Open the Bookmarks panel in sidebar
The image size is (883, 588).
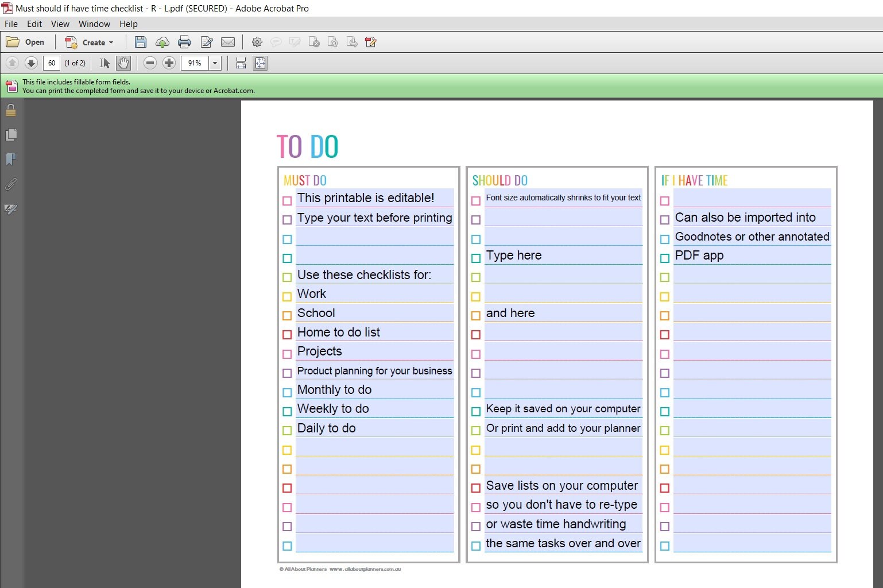tap(11, 160)
